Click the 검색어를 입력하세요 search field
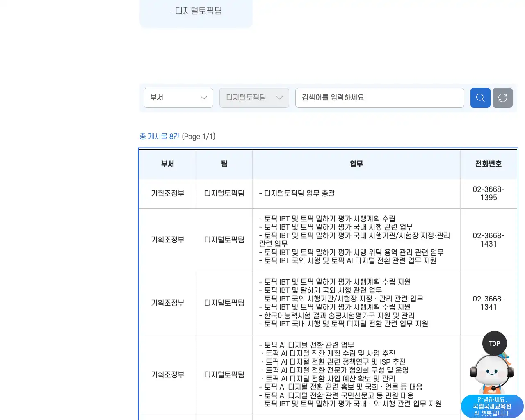525x420 pixels. point(380,98)
